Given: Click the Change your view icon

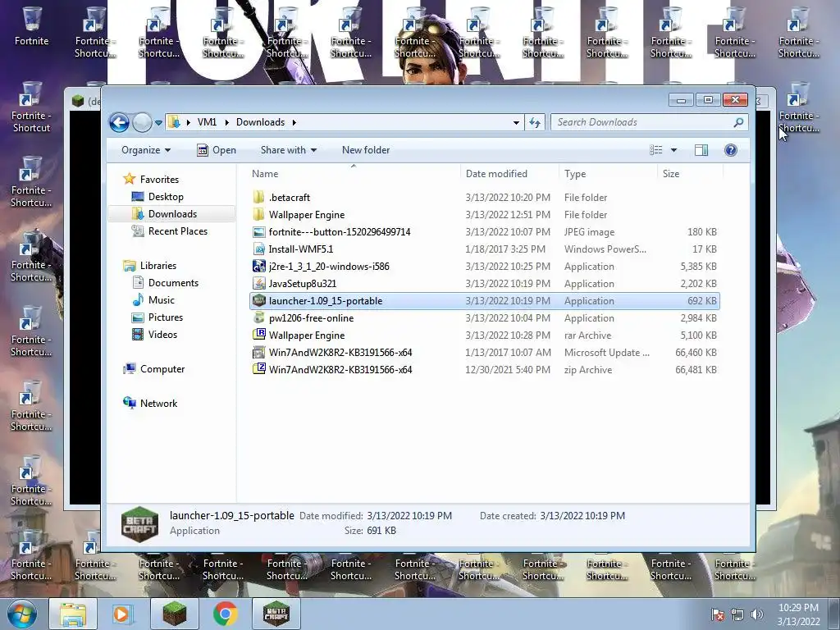Looking at the screenshot, I should tap(656, 150).
